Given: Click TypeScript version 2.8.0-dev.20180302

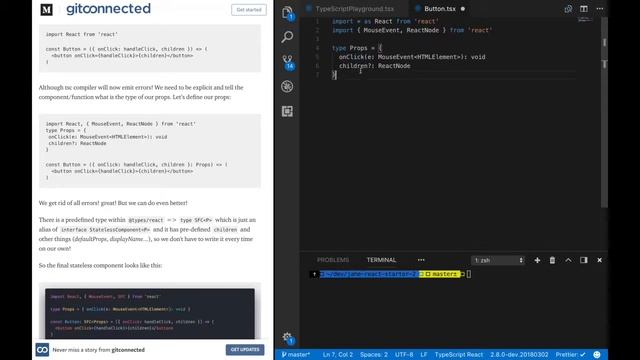Looking at the screenshot, I should click(x=519, y=354).
